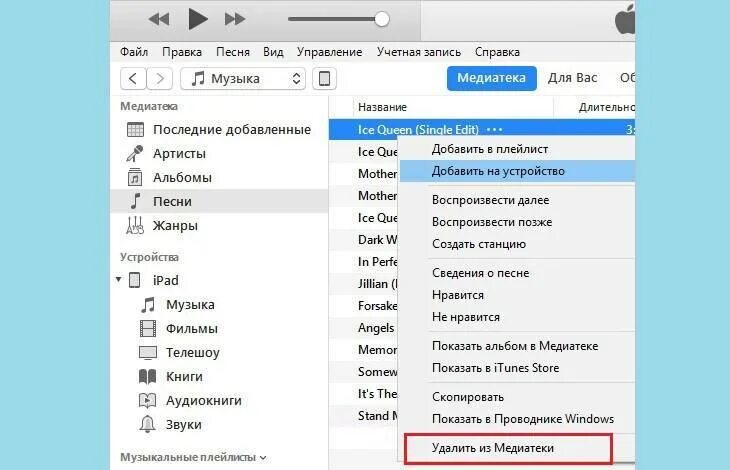Choose Показать альбом в Медиатеке
The image size is (730, 470).
[515, 346]
